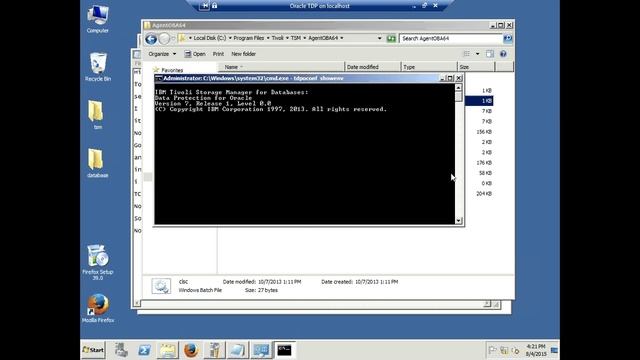The image size is (640, 360).
Task: Click the cmd window system menu icon
Action: click(x=158, y=78)
